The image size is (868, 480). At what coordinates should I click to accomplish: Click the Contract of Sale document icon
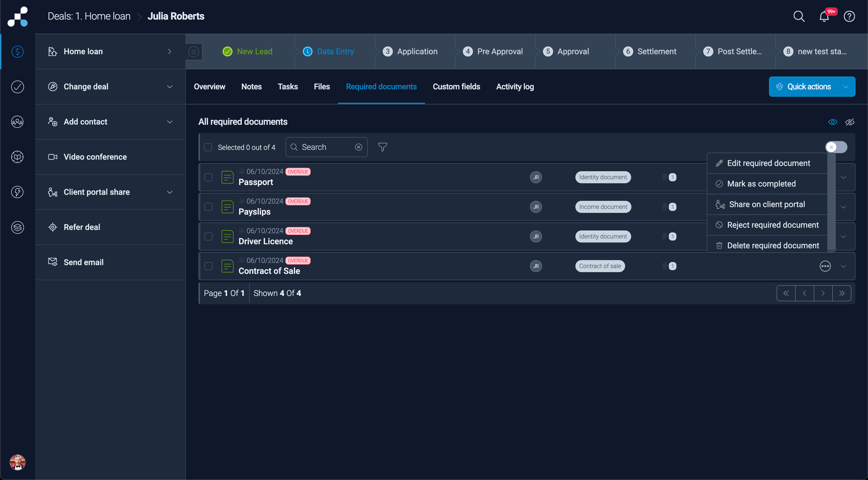(x=228, y=266)
